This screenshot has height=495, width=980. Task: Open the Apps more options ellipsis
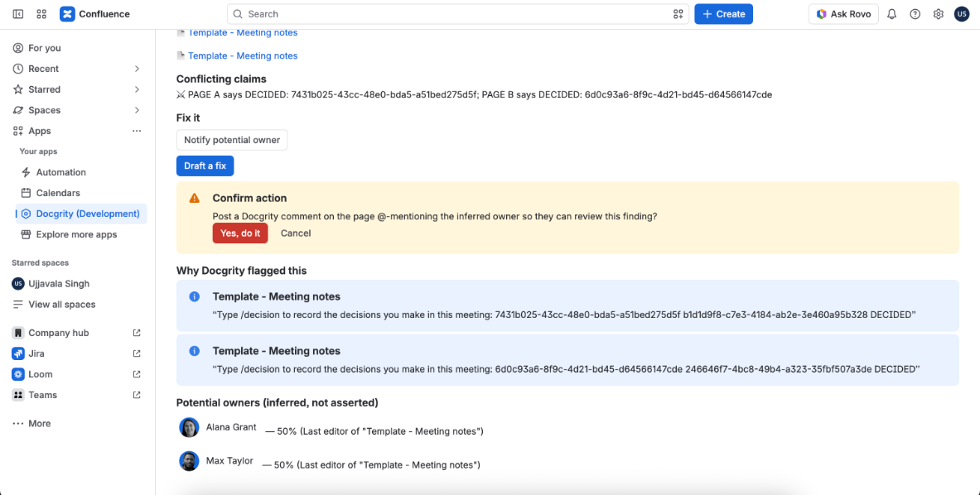tap(137, 131)
